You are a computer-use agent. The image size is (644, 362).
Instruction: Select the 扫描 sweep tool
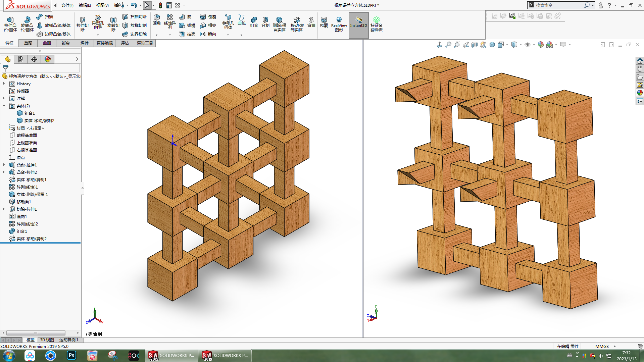coord(45,16)
